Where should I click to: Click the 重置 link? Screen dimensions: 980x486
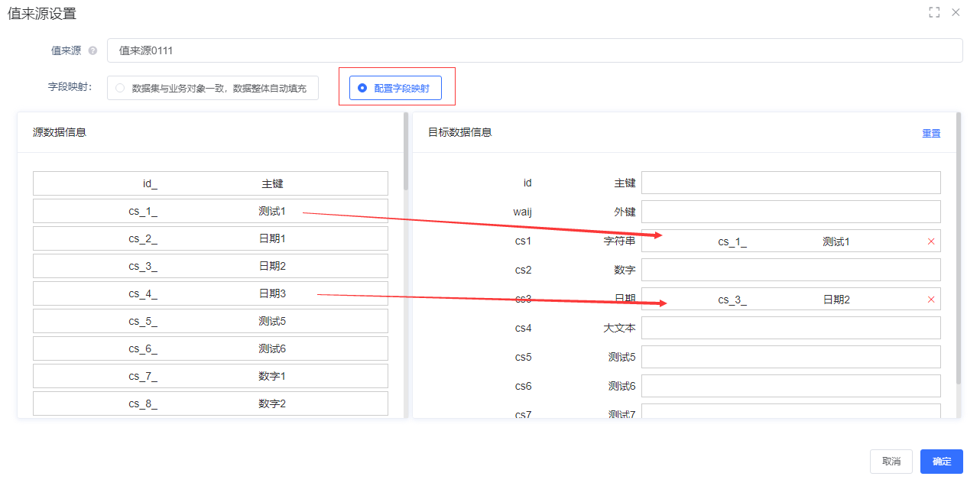pos(931,134)
